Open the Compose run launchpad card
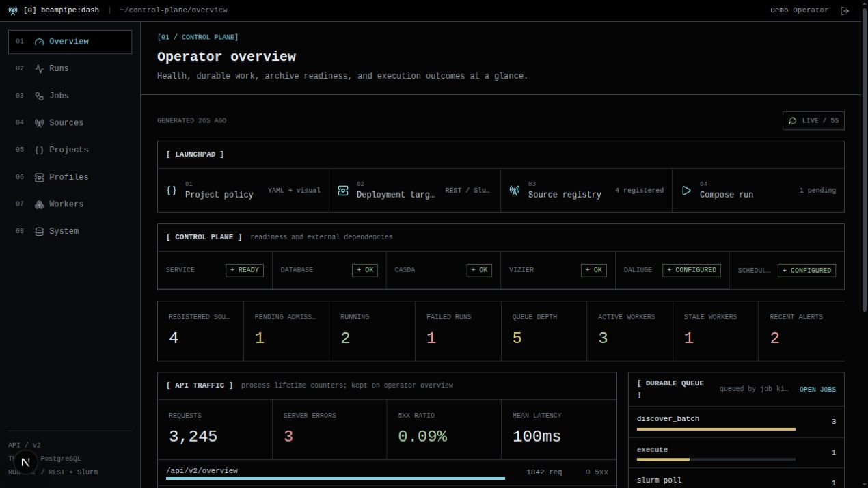Viewport: 868px width, 488px height. click(x=758, y=191)
